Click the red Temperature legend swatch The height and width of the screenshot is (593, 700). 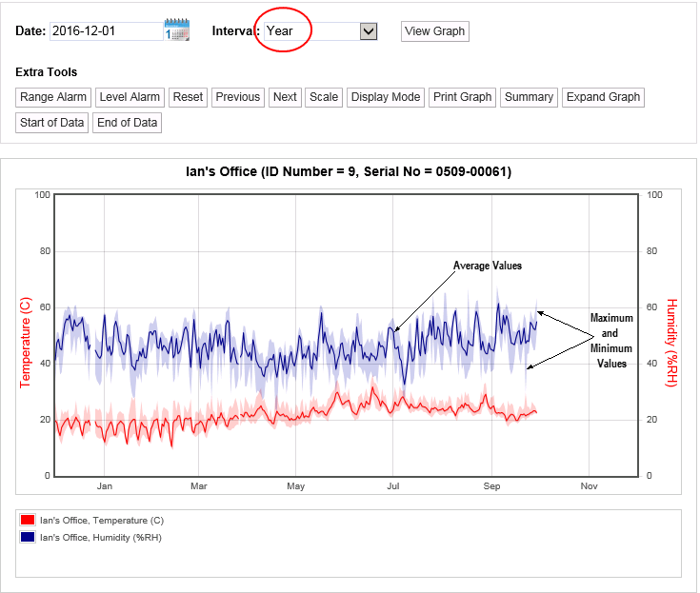pos(28,521)
